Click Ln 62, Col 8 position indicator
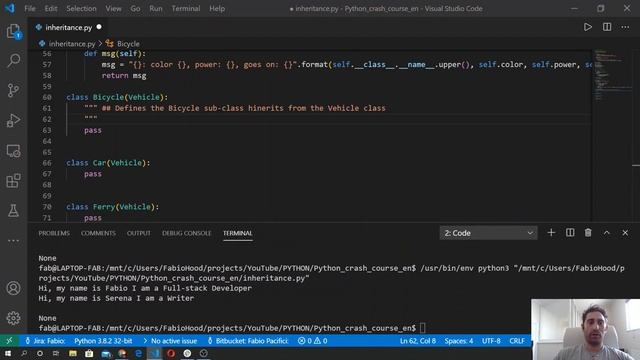The height and width of the screenshot is (360, 640). (x=418, y=340)
